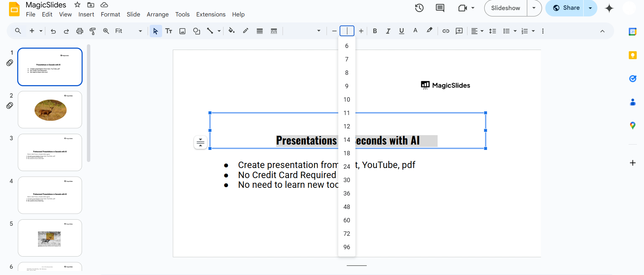Screen dimensions: 644x275
Task: Expand the Fit zoom dropdown
Action: (x=140, y=31)
